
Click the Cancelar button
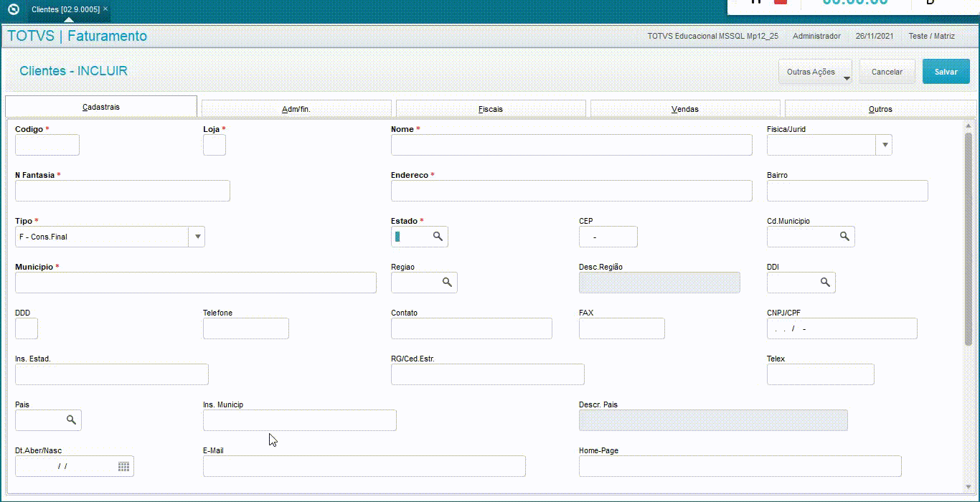click(887, 72)
